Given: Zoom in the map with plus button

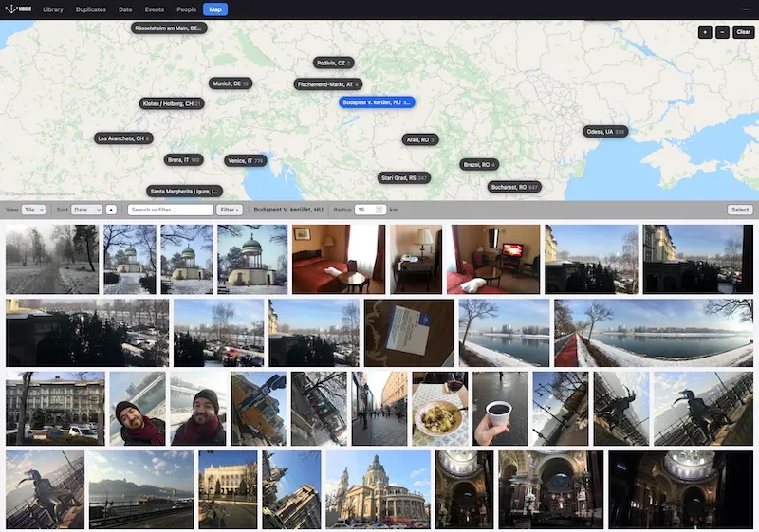Looking at the screenshot, I should 705,32.
